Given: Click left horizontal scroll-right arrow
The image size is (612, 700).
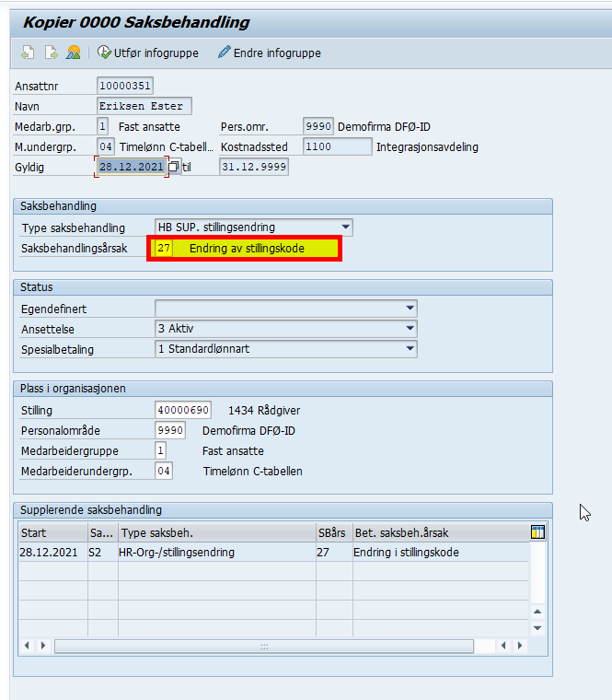Looking at the screenshot, I should click(43, 646).
